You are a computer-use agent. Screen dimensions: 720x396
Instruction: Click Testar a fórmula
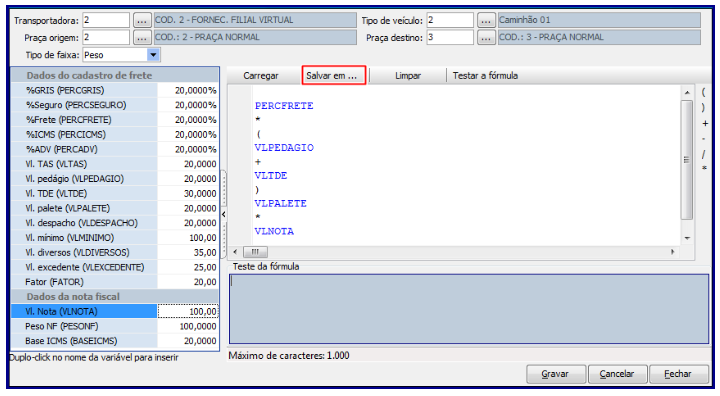click(485, 75)
